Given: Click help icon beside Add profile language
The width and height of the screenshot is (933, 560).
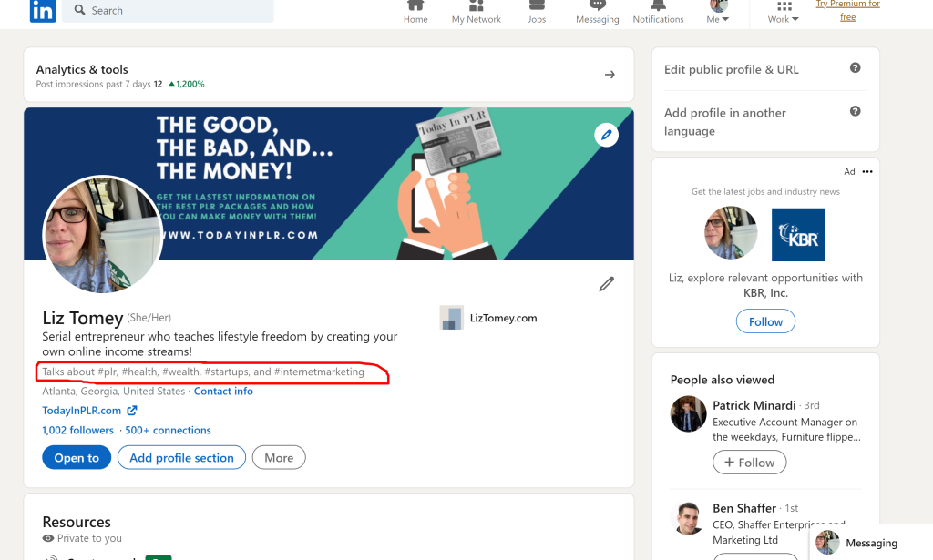Looking at the screenshot, I should [x=855, y=111].
